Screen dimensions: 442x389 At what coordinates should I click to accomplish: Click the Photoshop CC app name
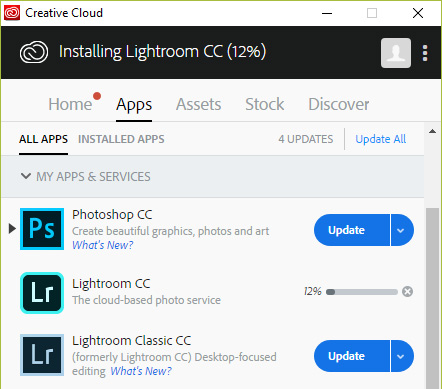112,215
